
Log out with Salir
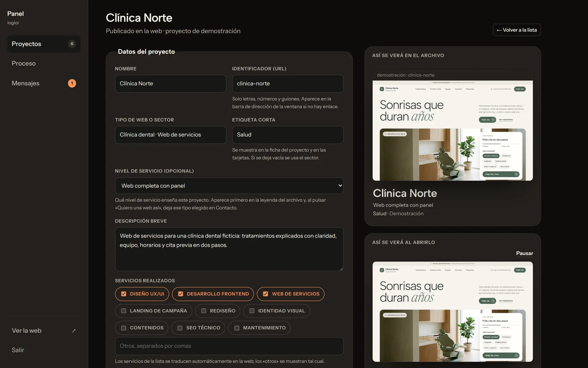tap(44, 350)
